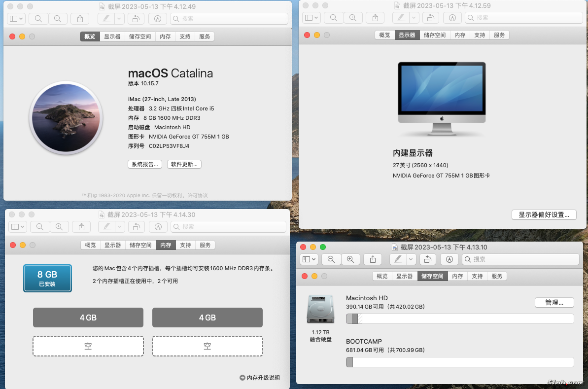This screenshot has width=588, height=389.
Task: Click the BOOTCAMP storage usage bar
Action: pyautogui.click(x=460, y=362)
